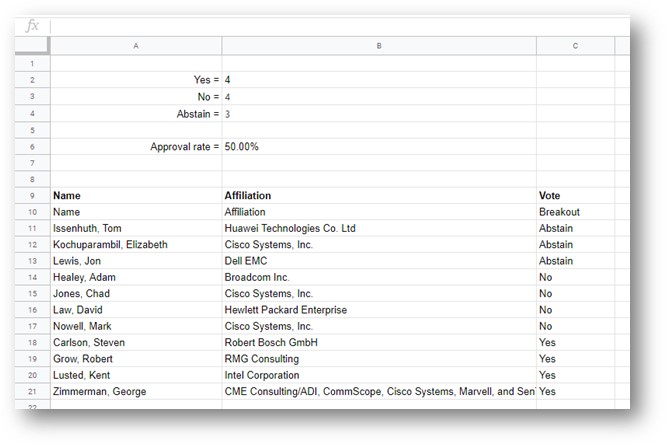The image size is (666, 445).
Task: Select the 'Issenhuth, Tom' name cell
Action: tap(136, 228)
